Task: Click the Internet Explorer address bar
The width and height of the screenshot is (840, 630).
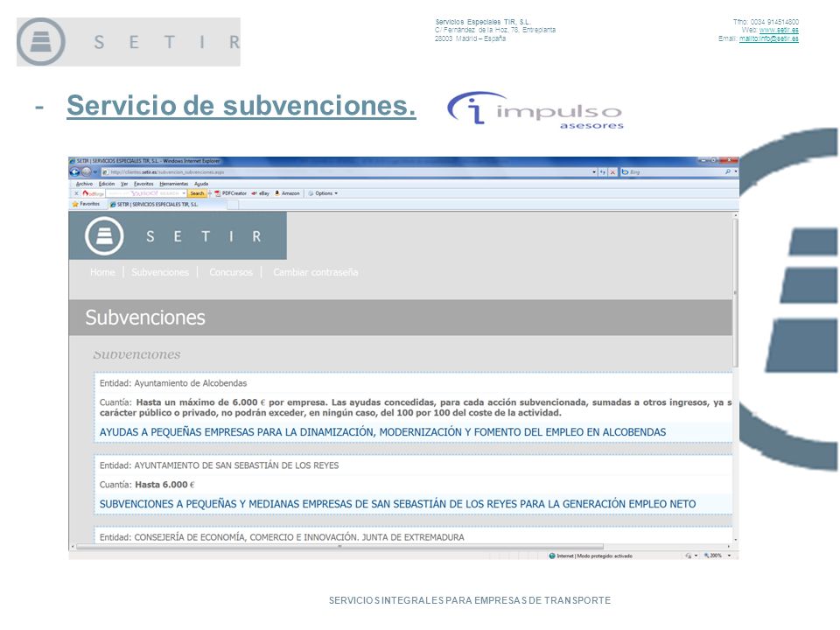Action: tap(346, 172)
